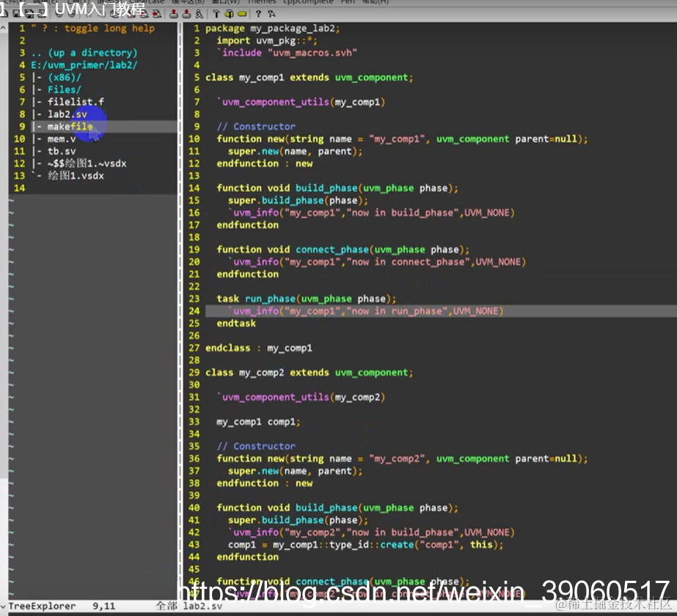The width and height of the screenshot is (677, 616).
Task: Open Help via the question mark icon
Action: click(258, 14)
